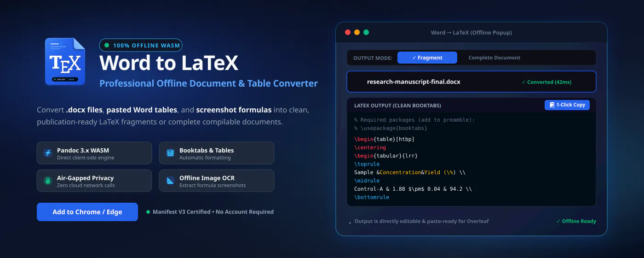
Task: Click the Pandoc lightning bolt icon
Action: pos(48,153)
